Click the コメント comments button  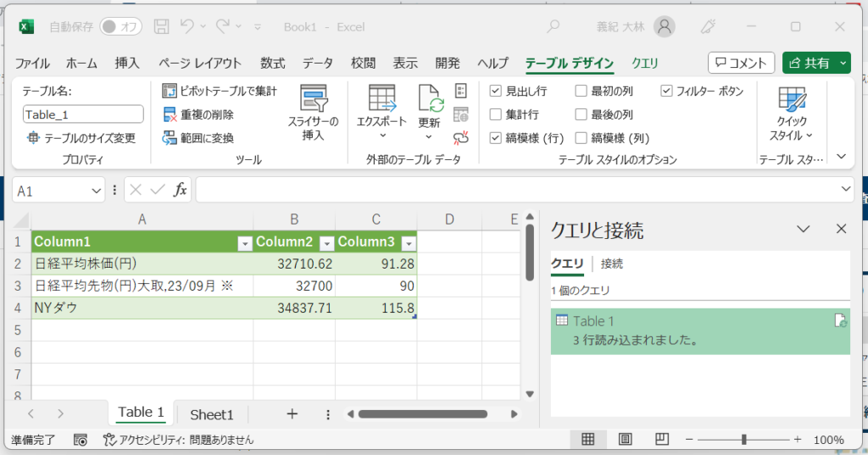click(741, 63)
